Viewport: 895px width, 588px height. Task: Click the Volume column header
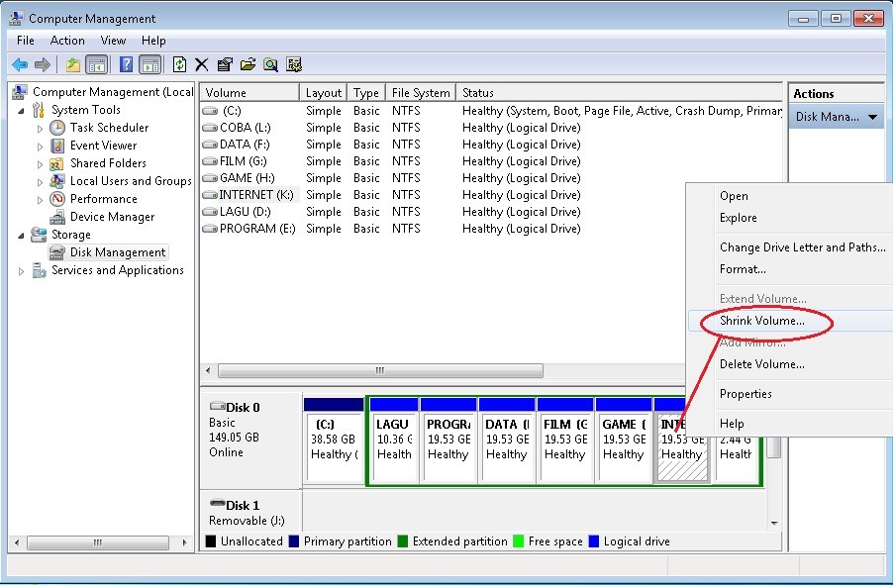pos(249,92)
